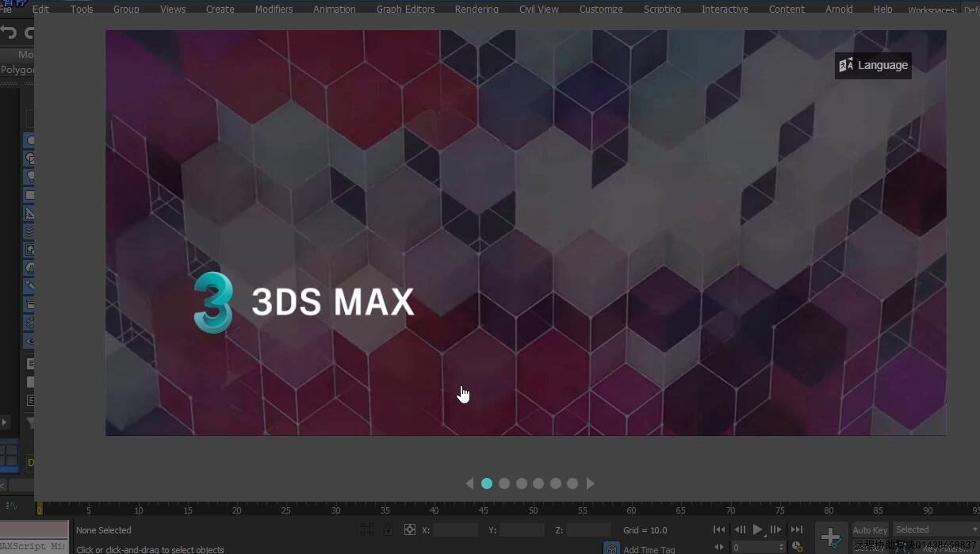Go to Start of animation
Image resolution: width=980 pixels, height=554 pixels.
pos(719,529)
